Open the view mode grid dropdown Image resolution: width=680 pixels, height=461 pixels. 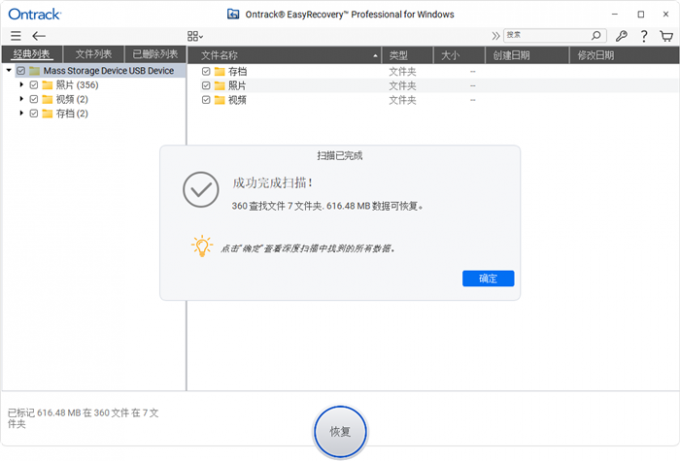click(195, 36)
